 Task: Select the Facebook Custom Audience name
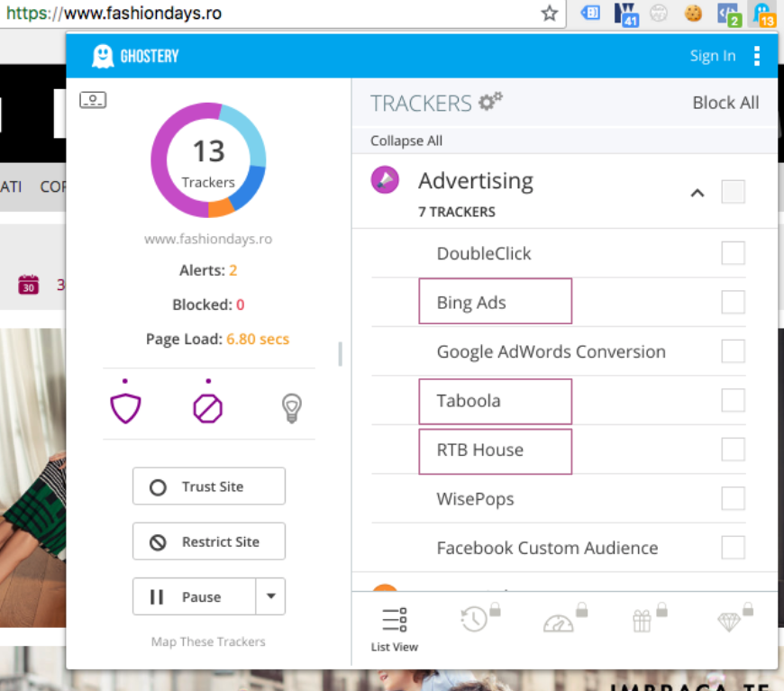[x=547, y=548]
